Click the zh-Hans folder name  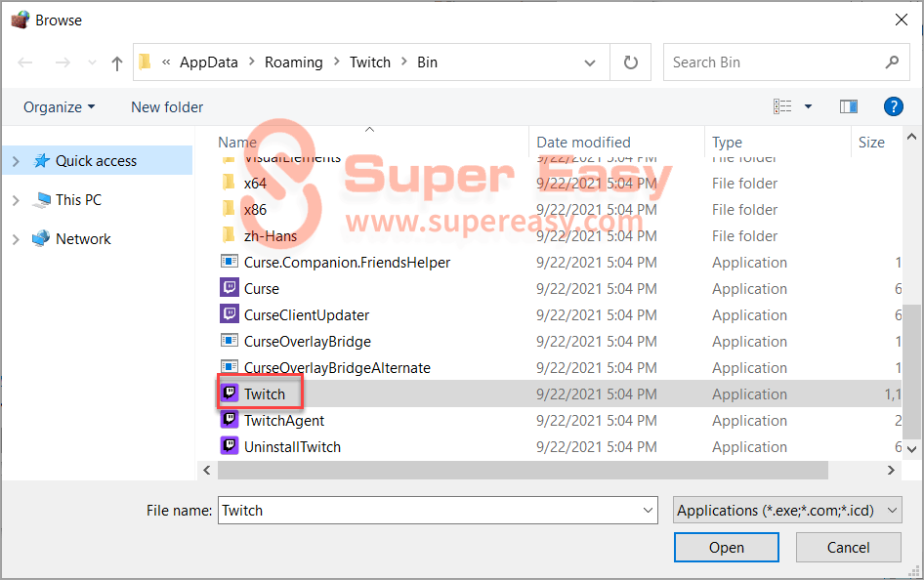click(x=271, y=236)
